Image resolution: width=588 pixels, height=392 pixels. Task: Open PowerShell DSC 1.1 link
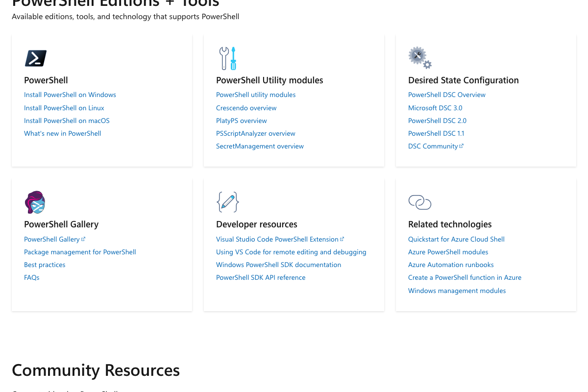click(436, 133)
